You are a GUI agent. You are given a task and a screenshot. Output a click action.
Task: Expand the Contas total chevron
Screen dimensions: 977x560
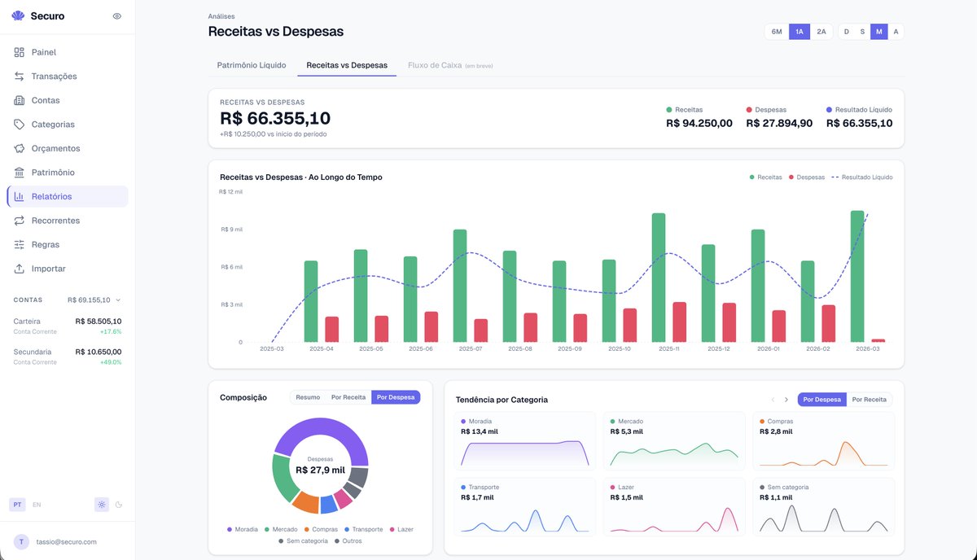118,300
